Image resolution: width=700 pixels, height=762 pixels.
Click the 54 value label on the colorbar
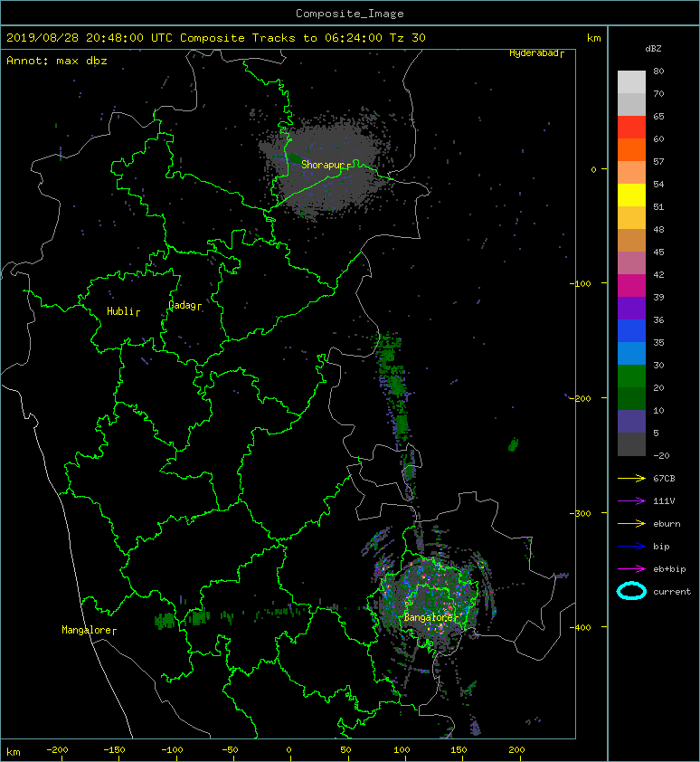658,185
